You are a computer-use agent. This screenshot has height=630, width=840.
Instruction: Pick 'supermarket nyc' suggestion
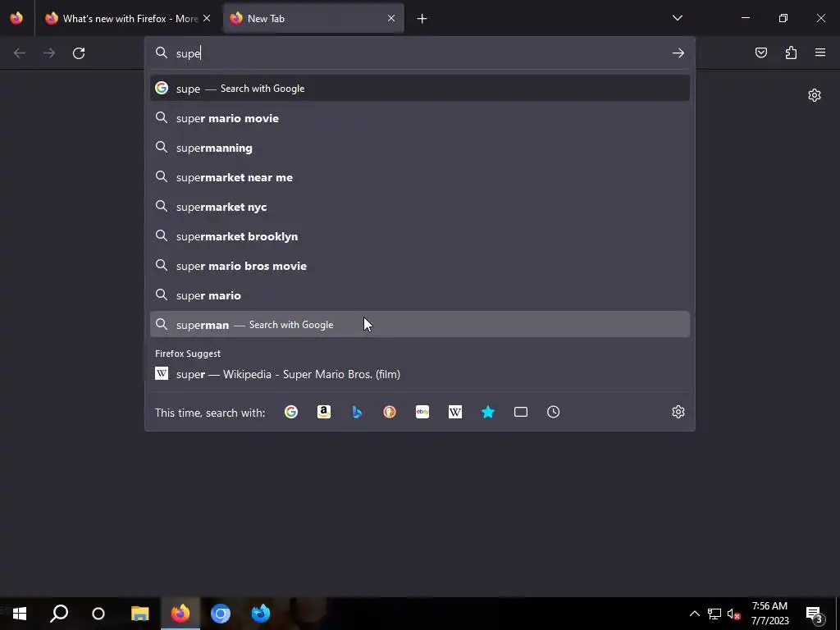pos(420,206)
